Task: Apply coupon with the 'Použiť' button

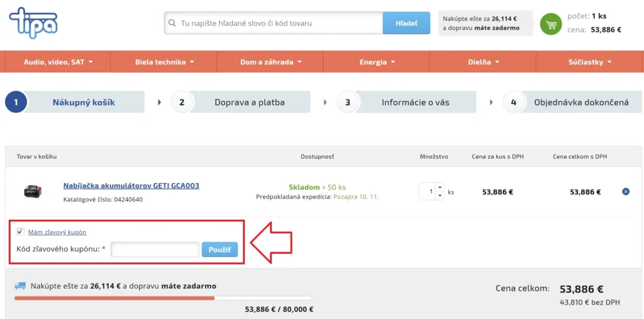Action: point(219,249)
